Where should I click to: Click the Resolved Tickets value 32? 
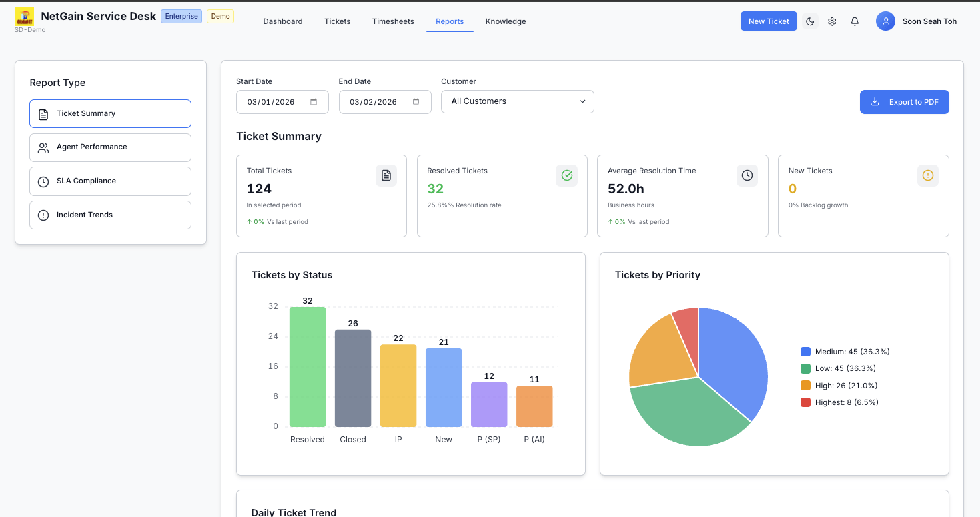click(435, 189)
